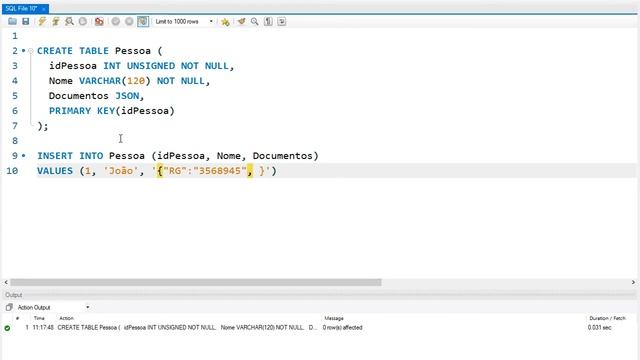Click the scroll right arrow
Image resolution: width=640 pixels, height=360 pixels.
tap(633, 282)
